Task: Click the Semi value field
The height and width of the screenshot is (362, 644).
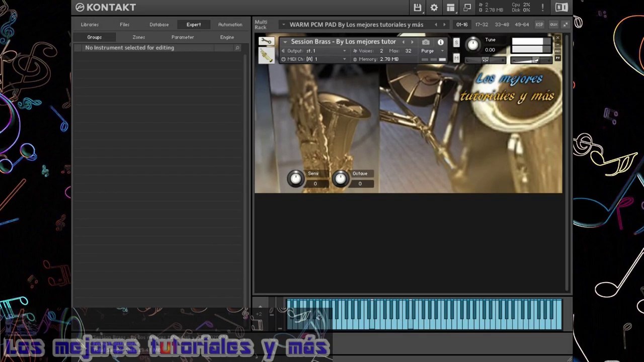Action: tap(315, 184)
